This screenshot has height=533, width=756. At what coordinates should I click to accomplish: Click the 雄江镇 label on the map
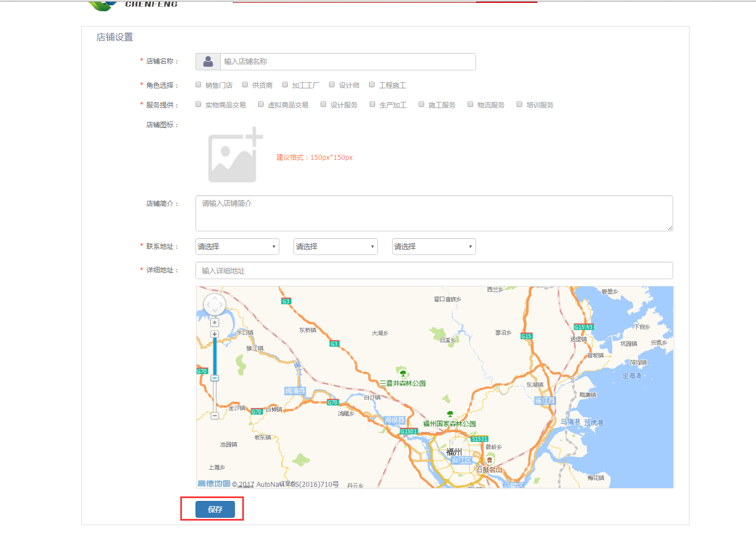pyautogui.click(x=255, y=348)
